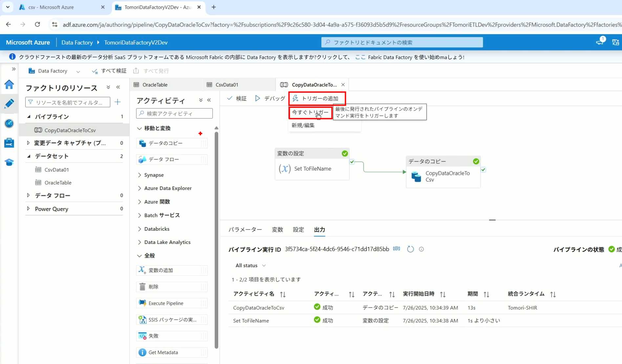Open the notifications icon in header
The width and height of the screenshot is (622, 364).
click(x=600, y=42)
